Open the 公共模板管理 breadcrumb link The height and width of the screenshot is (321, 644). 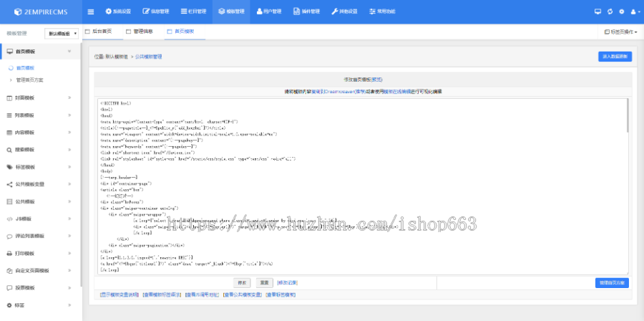(148, 57)
